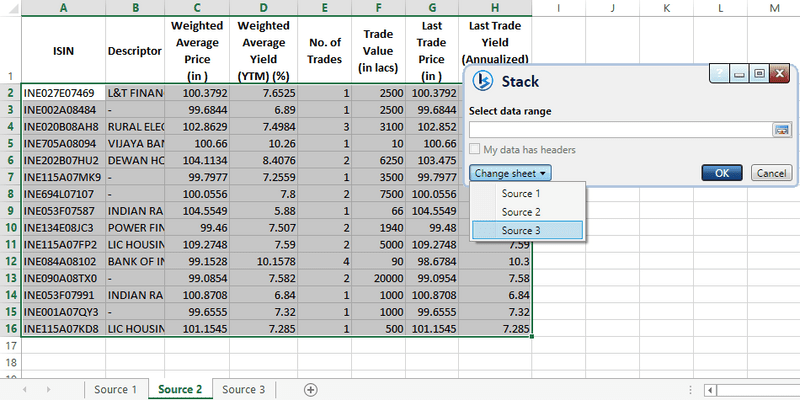Click cell INE694L07107
The image size is (800, 400).
pyautogui.click(x=63, y=194)
